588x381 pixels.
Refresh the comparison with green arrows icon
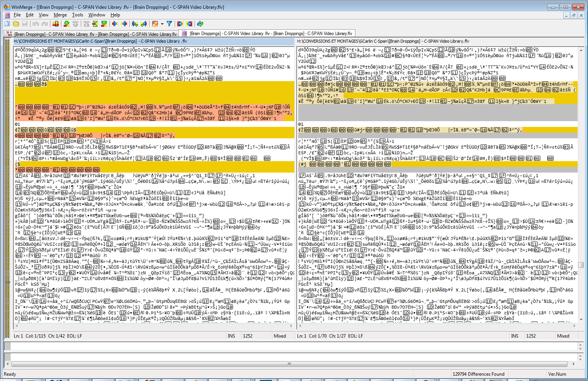[x=200, y=24]
